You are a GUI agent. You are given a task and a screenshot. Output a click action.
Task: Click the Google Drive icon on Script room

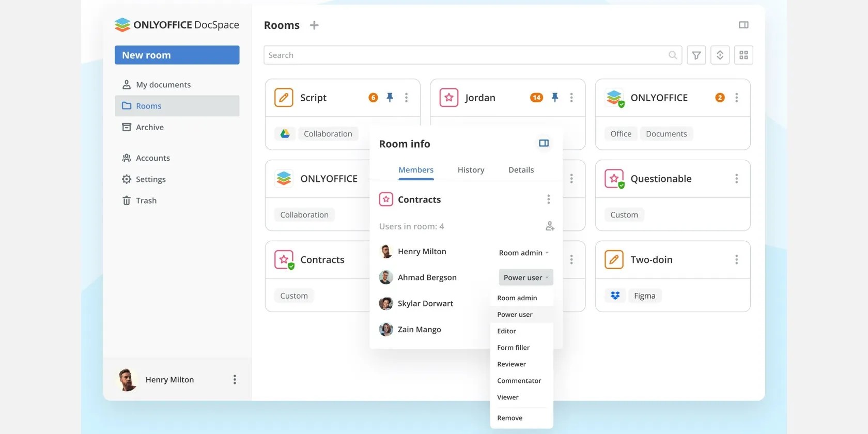tap(285, 134)
